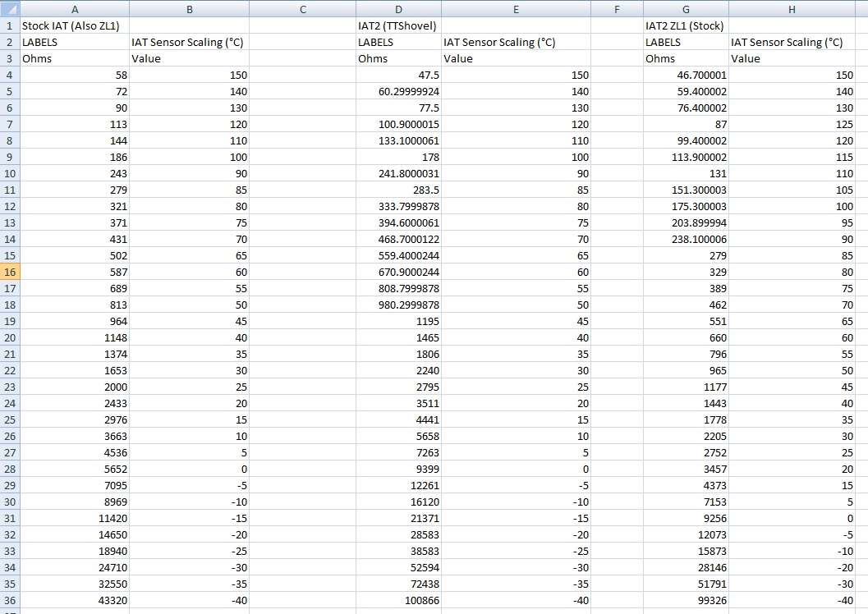Viewport: 868px width, 614px height.
Task: Select the empty column C header
Action: 302,9
